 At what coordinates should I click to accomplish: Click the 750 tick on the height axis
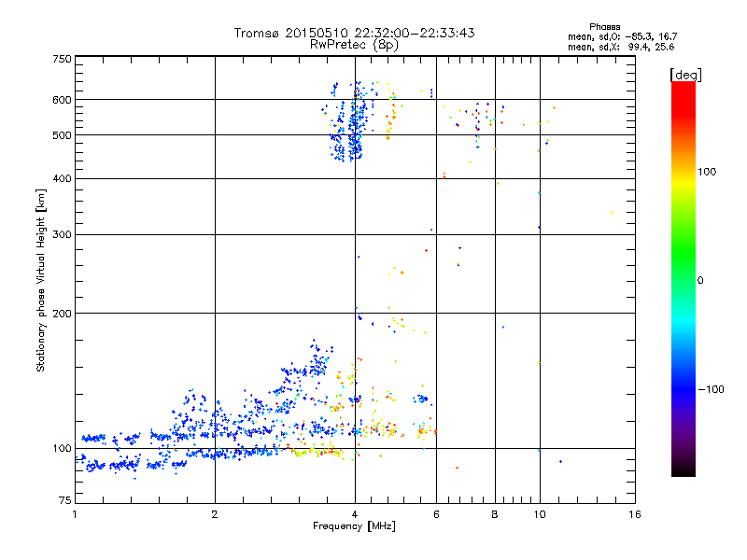pos(62,59)
